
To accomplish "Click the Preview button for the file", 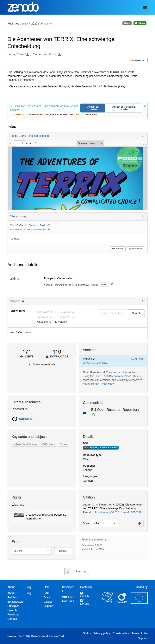I will (118, 248).
